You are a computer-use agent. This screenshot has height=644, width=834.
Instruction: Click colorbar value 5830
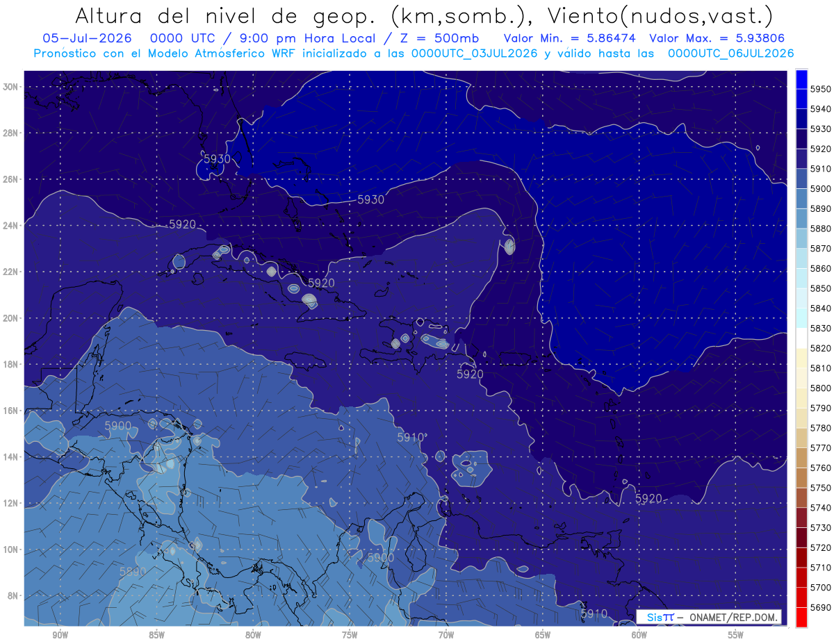click(820, 328)
